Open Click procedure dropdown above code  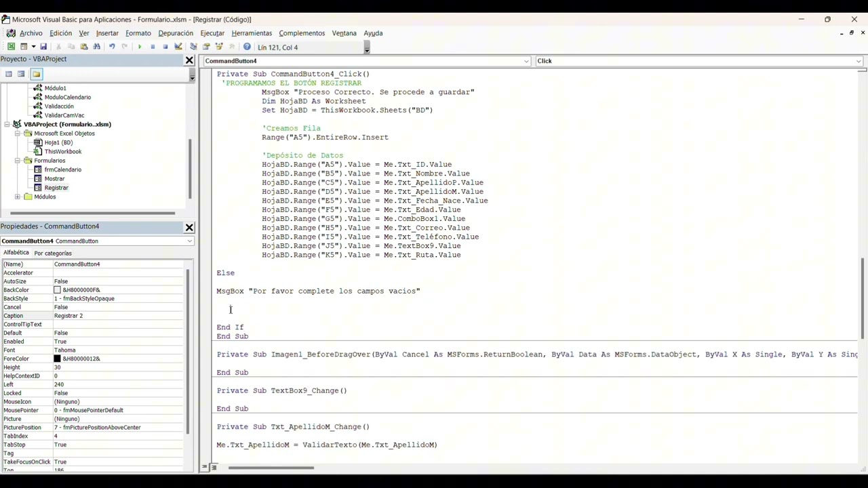pyautogui.click(x=859, y=61)
